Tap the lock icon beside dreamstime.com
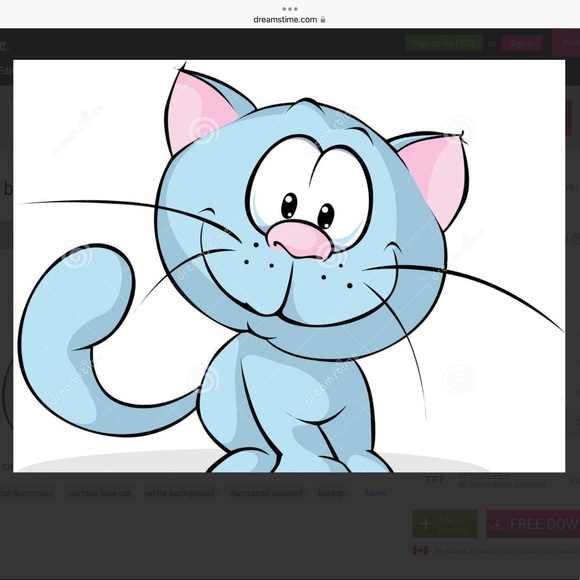 tap(323, 20)
